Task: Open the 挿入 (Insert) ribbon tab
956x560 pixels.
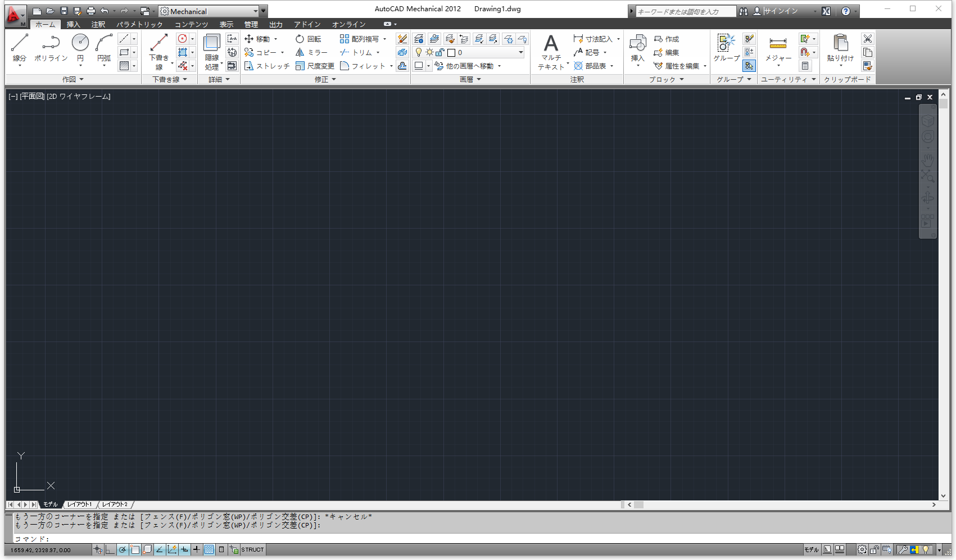Action: 73,24
